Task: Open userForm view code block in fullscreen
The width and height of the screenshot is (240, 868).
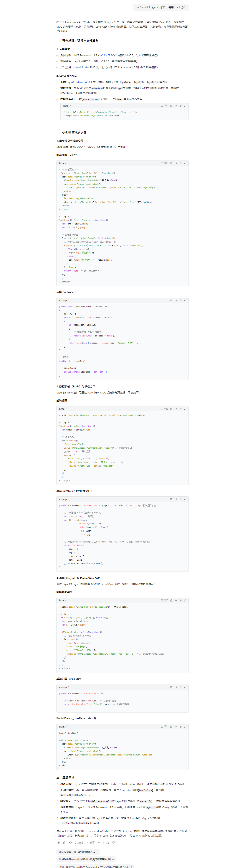Action: click(x=185, y=163)
